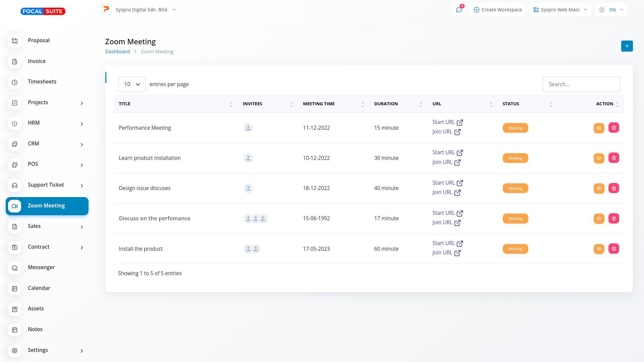Go to Dashboard breadcrumb link
The image size is (644, 362).
coord(117,52)
